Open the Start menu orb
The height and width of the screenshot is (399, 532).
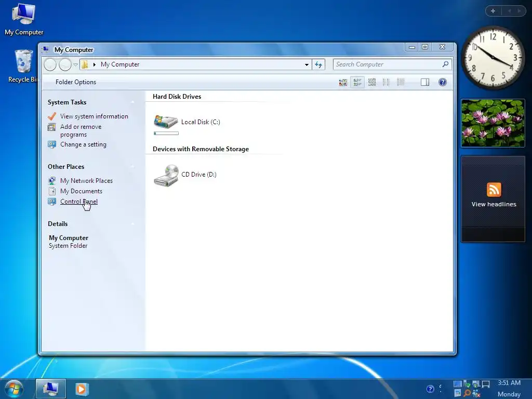pos(14,389)
